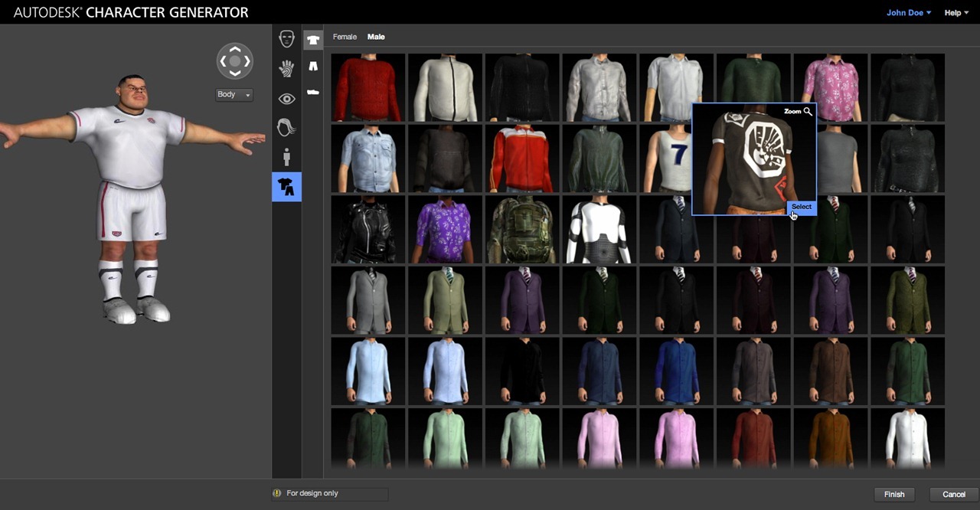Select the Clothing category icon

(286, 187)
